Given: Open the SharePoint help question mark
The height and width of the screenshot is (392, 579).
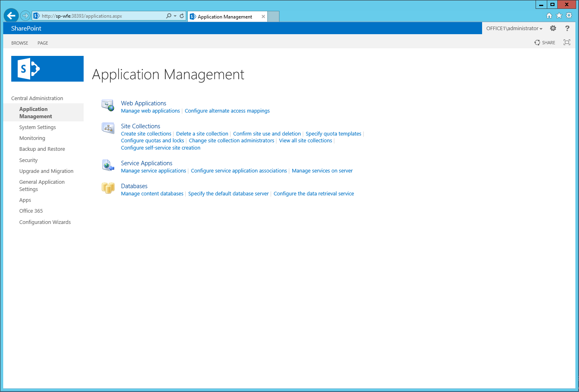Looking at the screenshot, I should point(567,28).
